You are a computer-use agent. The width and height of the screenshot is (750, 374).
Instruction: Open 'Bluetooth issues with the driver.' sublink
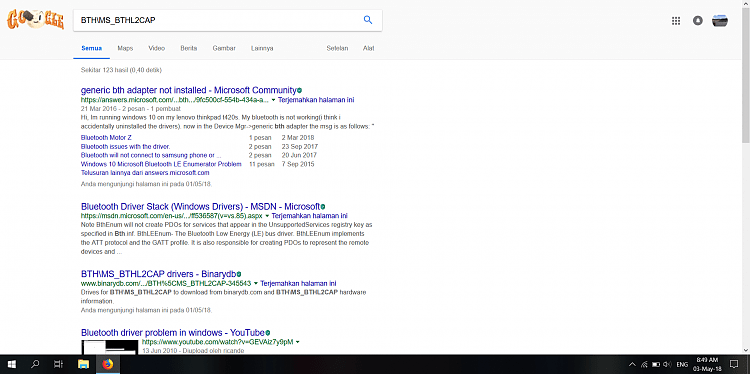pyautogui.click(x=126, y=146)
